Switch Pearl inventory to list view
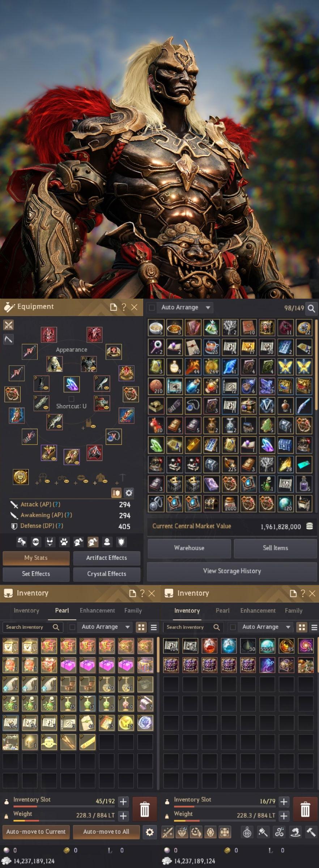 (154, 627)
